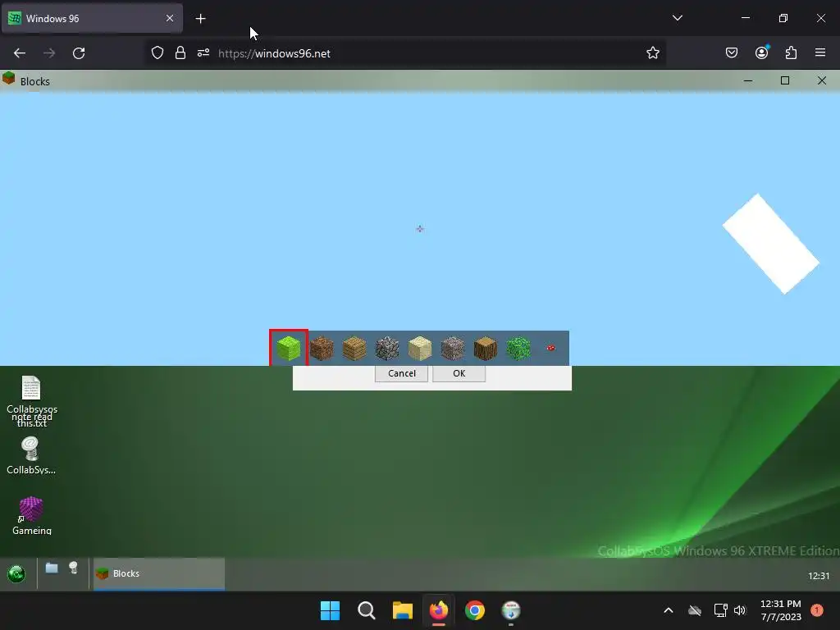Open the Windows clock and date 7/7/2023

[x=781, y=610]
